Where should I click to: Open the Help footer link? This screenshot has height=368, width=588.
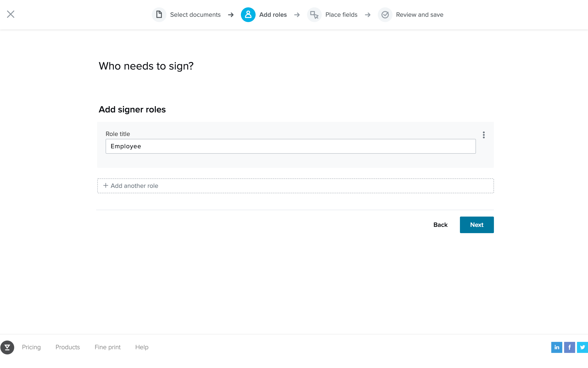pos(142,347)
